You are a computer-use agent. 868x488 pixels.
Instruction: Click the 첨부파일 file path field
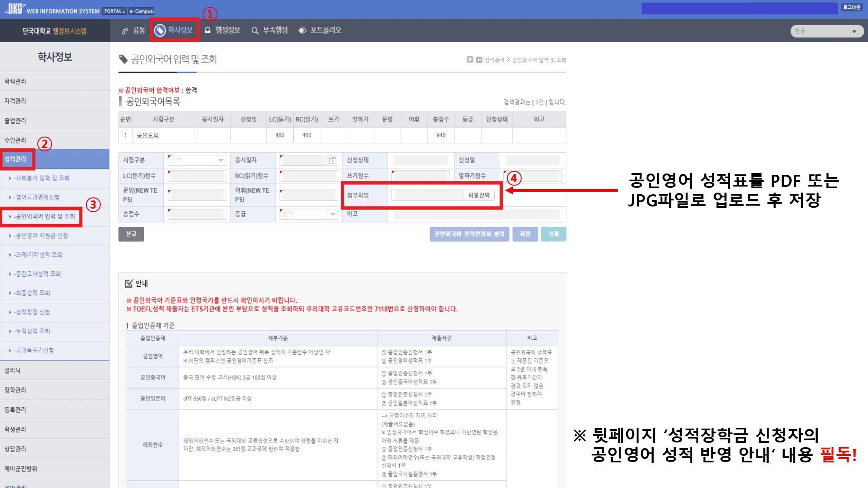tap(428, 196)
